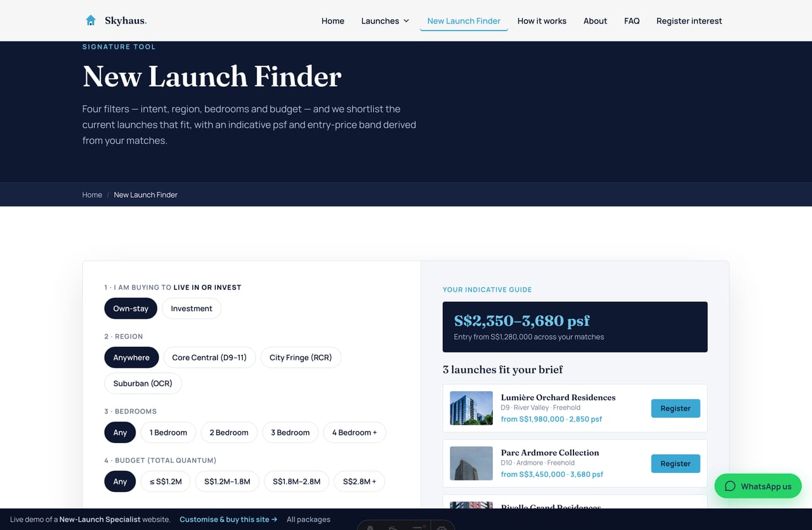Go to Register interest page
Screen dimensions: 812x530
click(x=689, y=21)
